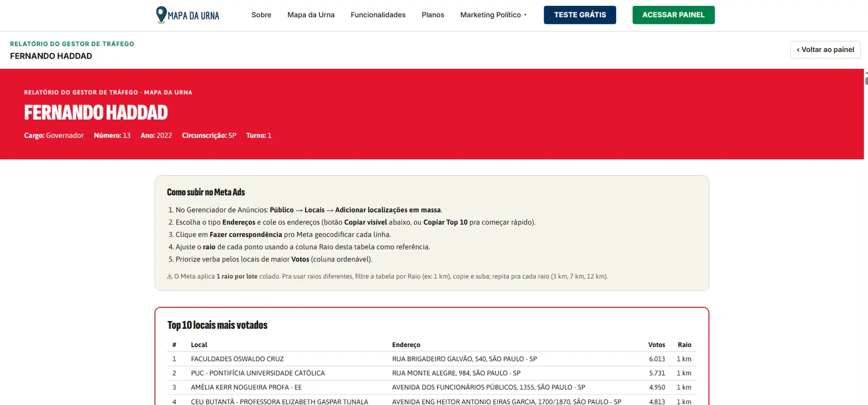Click the # column header
The width and height of the screenshot is (868, 405).
point(174,345)
